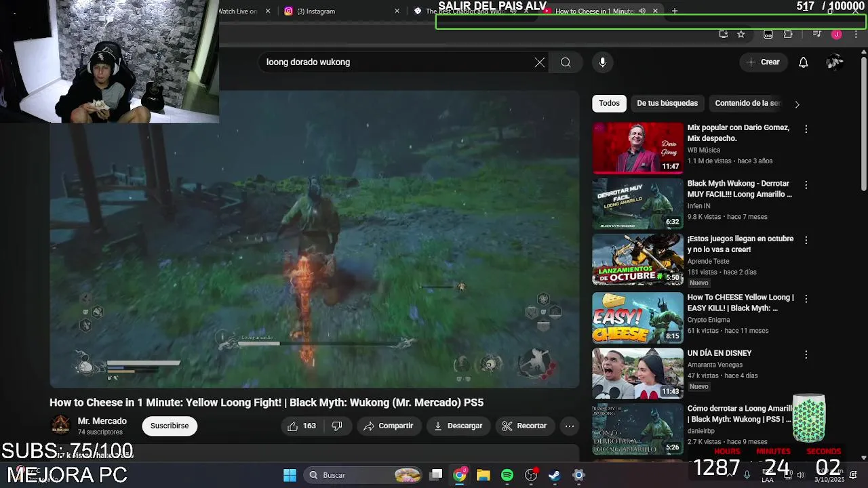Open the EASY CHEESE 8:15 thumbnail
The height and width of the screenshot is (488, 868).
pyautogui.click(x=637, y=317)
